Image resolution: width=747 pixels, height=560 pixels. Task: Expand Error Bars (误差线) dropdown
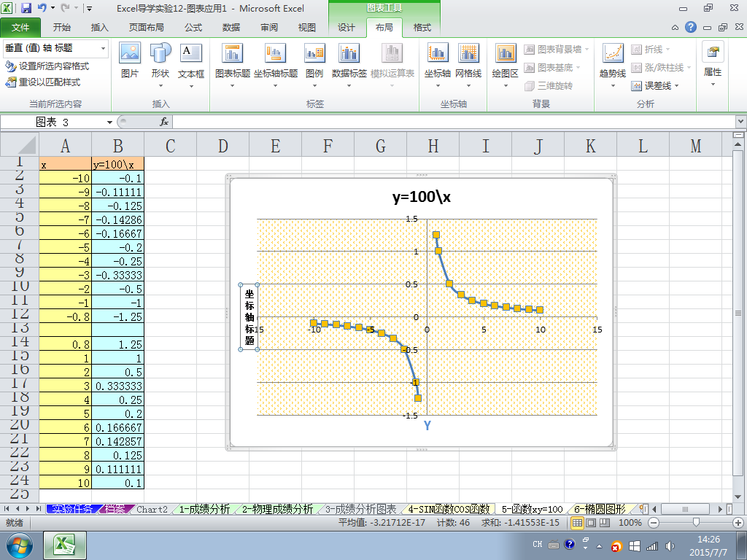pos(654,86)
